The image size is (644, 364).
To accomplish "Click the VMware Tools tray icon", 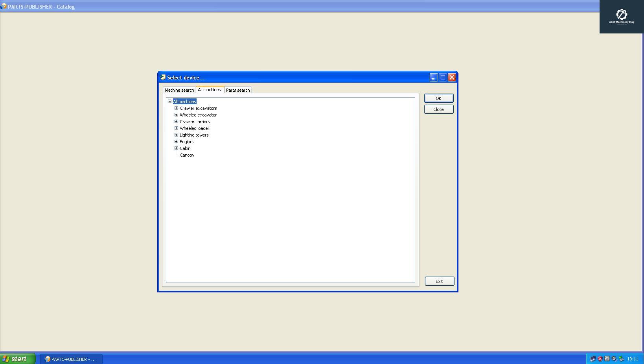I will click(x=607, y=359).
